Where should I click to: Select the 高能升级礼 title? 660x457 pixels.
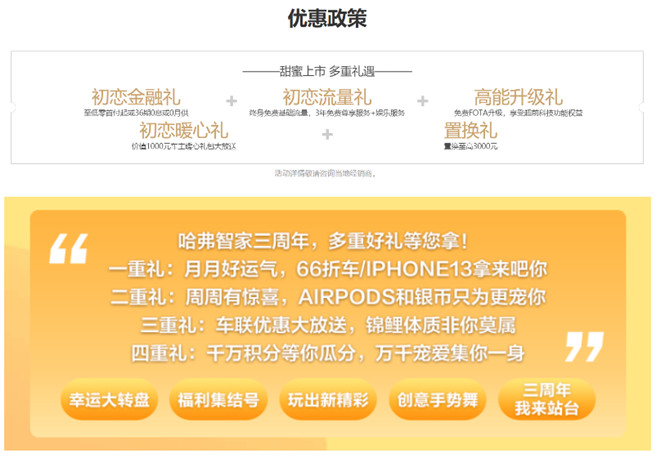point(518,97)
